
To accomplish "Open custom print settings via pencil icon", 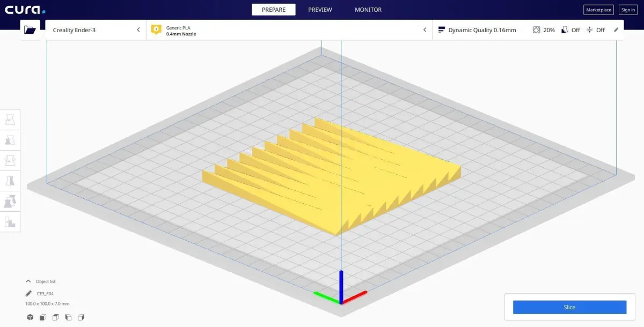I will coord(616,30).
